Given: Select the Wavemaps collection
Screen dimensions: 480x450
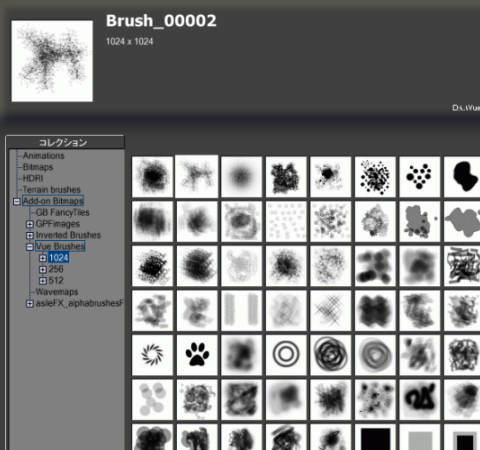Looking at the screenshot, I should 57,292.
